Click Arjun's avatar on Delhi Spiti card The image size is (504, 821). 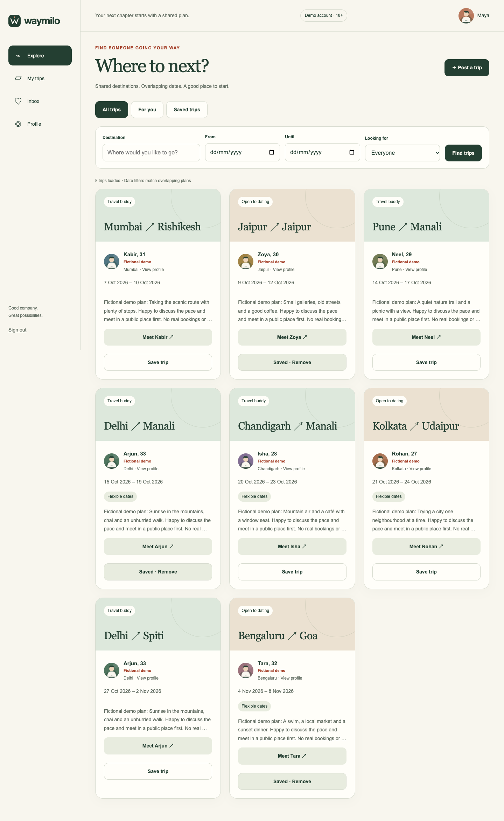[x=112, y=670]
